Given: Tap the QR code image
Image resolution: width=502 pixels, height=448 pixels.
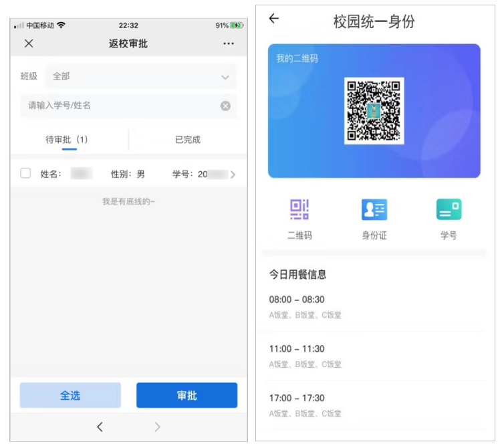Looking at the screenshot, I should click(x=374, y=111).
